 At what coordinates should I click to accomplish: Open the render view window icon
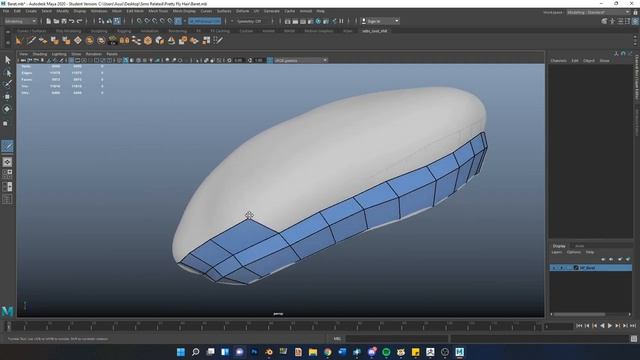tap(287, 21)
